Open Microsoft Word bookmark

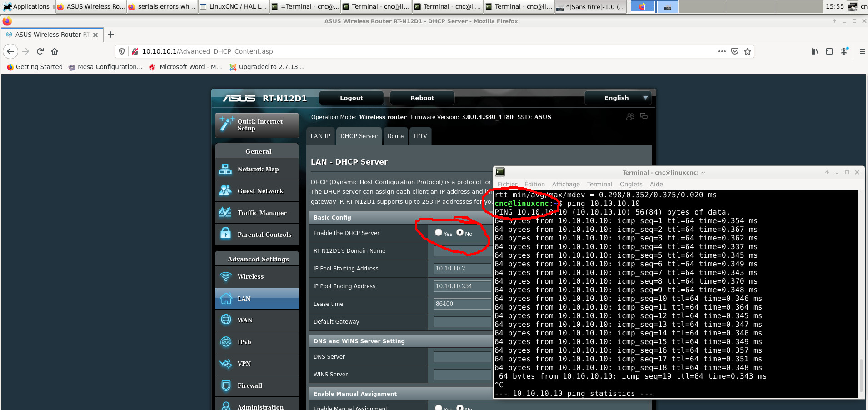pyautogui.click(x=185, y=67)
